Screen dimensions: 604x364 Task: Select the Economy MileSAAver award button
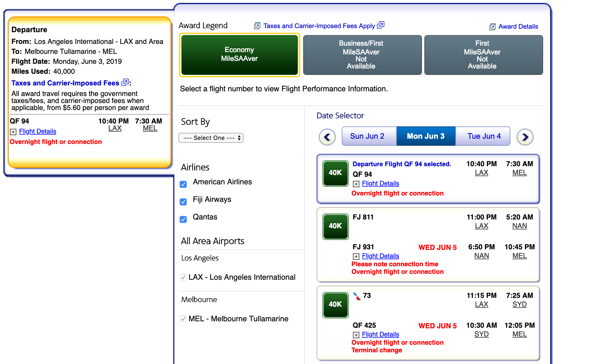239,54
